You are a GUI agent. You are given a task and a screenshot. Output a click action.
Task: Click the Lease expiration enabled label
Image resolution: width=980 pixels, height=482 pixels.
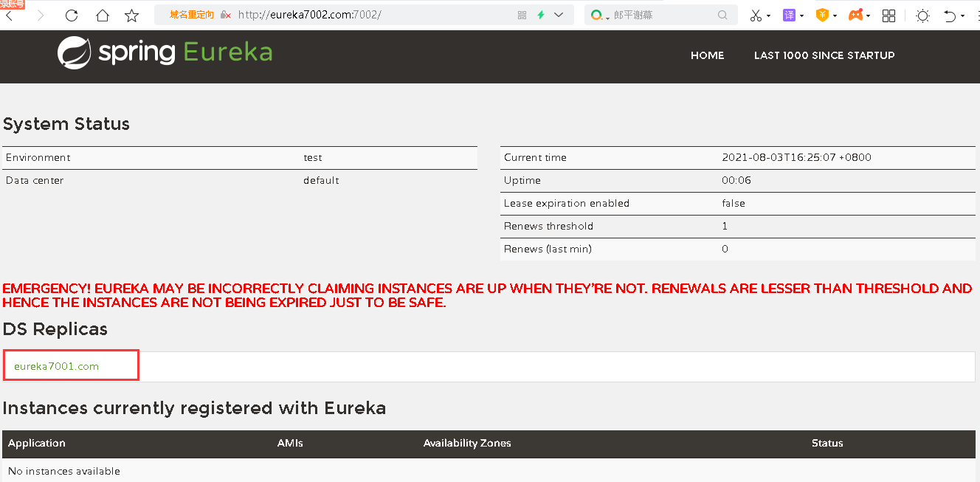click(567, 203)
